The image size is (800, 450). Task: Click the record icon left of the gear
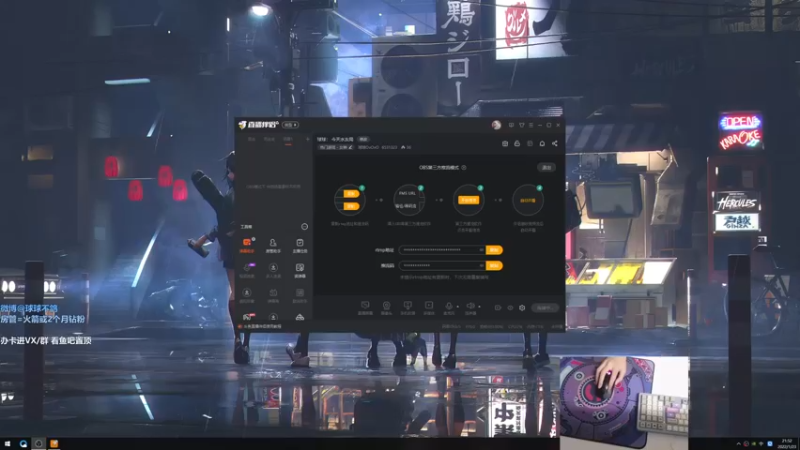[498, 308]
